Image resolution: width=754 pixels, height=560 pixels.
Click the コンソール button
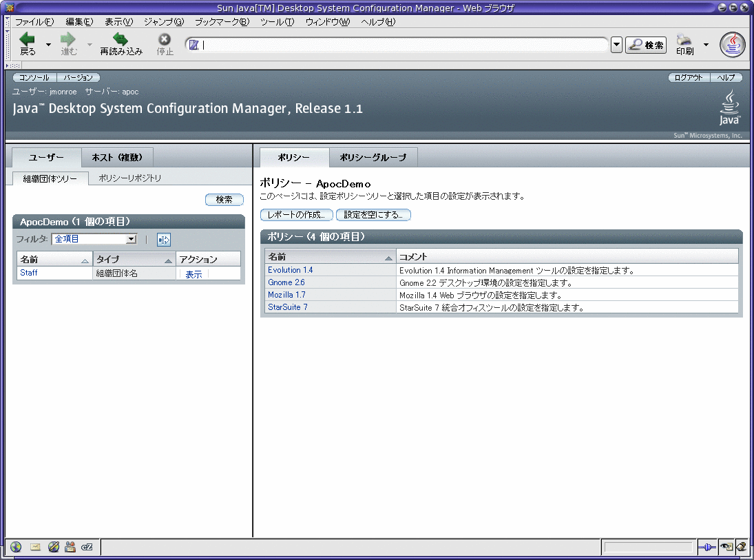[34, 77]
